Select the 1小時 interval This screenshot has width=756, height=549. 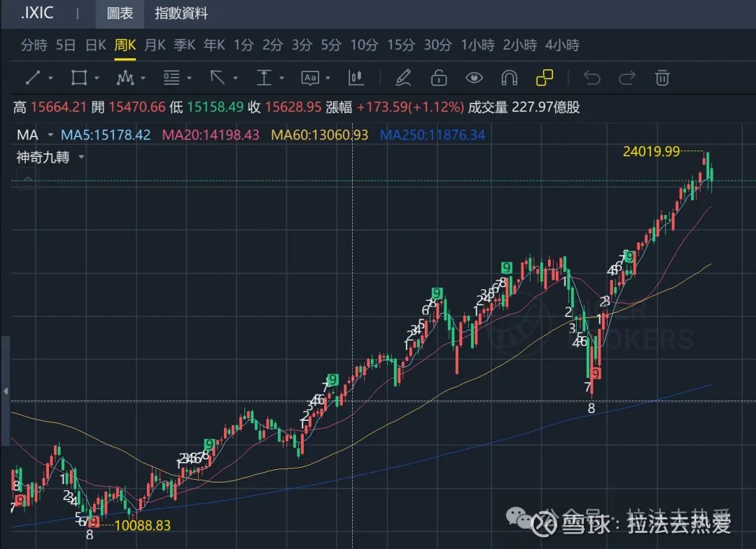click(x=477, y=45)
